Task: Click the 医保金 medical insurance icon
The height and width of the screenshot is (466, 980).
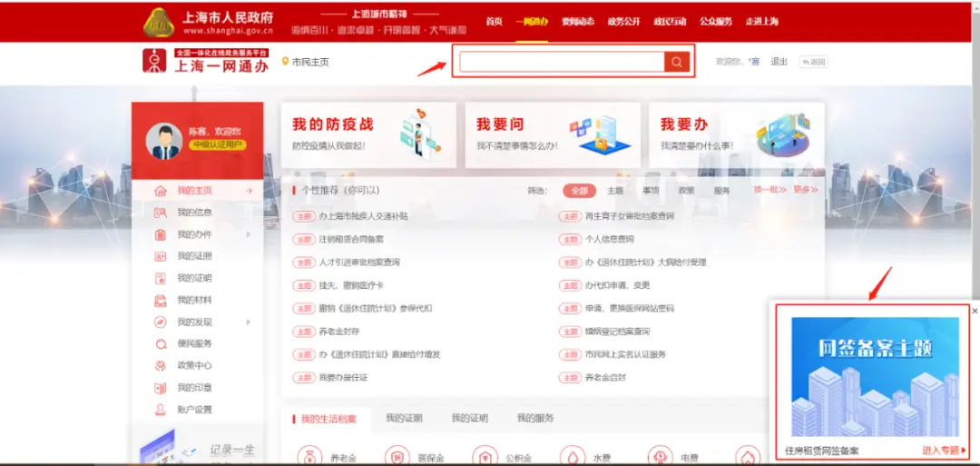Action: point(397,456)
